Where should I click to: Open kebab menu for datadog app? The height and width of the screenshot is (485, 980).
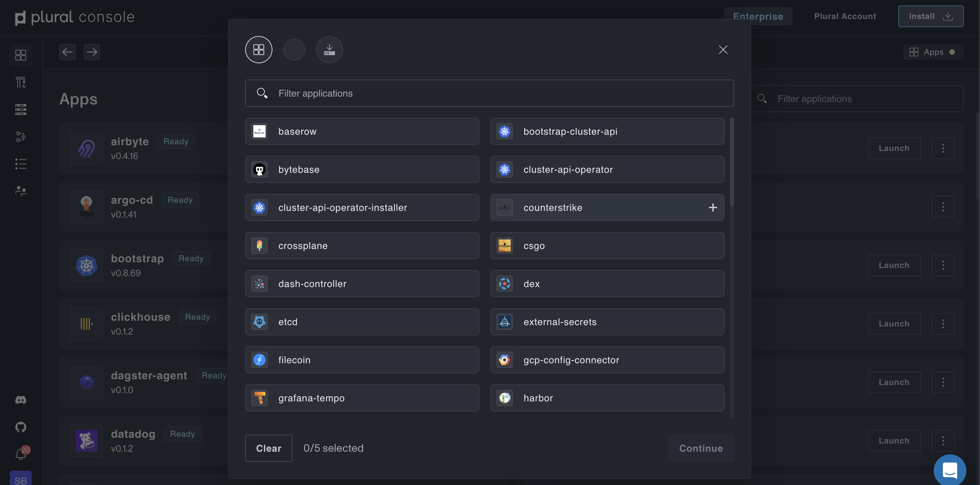pyautogui.click(x=943, y=441)
